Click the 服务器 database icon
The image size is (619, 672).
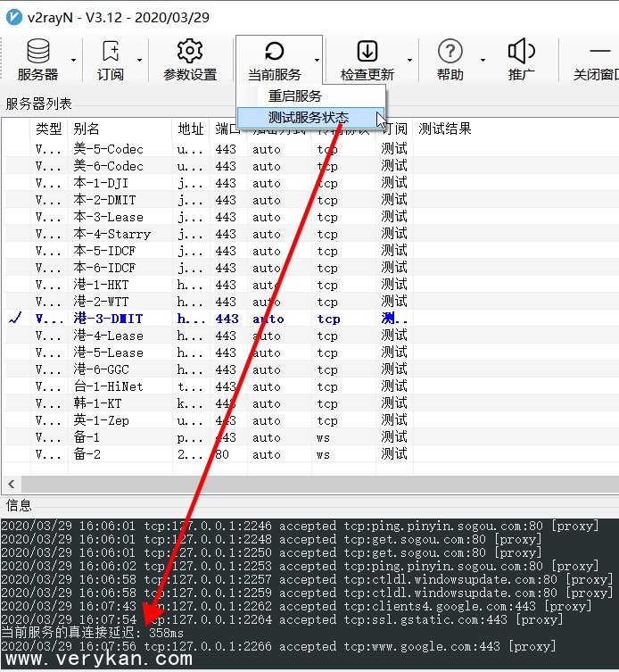37,52
